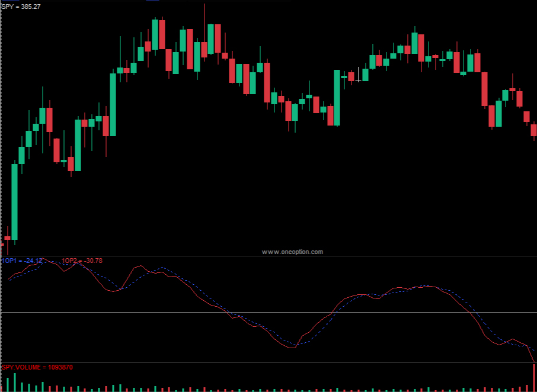Screen dimensions: 537x392
Task: Click the SPY.VOLUME value label
Action: tap(37, 367)
